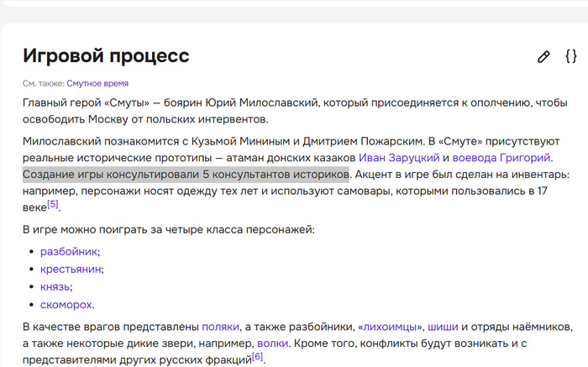Click the «Игровой процесс» section heading

[106, 56]
